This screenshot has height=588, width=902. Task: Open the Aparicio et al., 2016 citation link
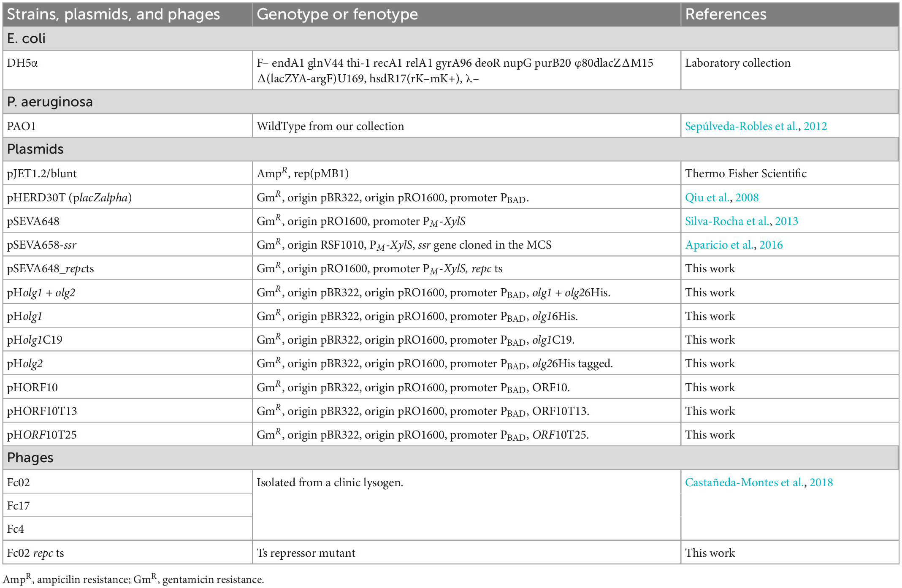[x=734, y=245]
